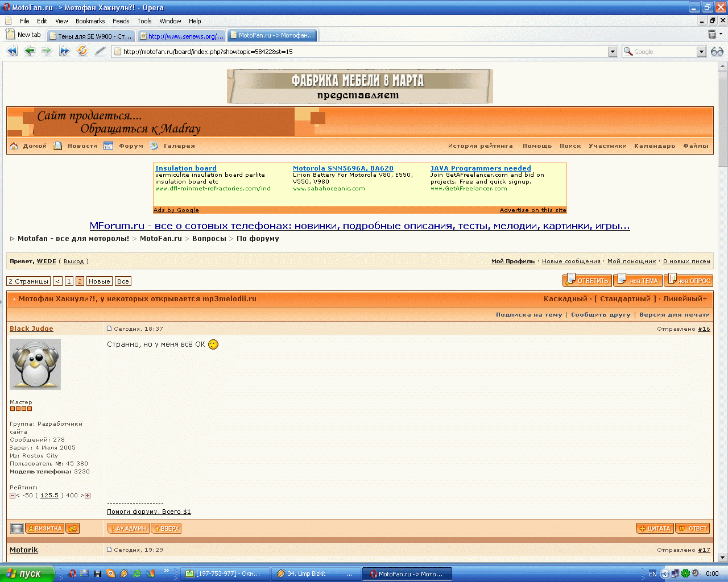Click the news icon next to Новости
The height and width of the screenshot is (582, 728).
[x=57, y=146]
